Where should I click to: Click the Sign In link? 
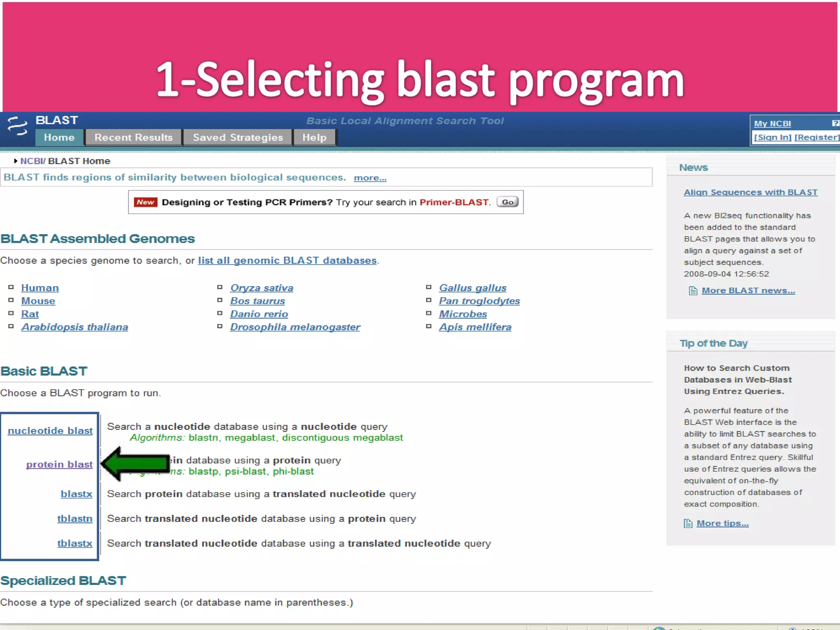click(x=773, y=137)
